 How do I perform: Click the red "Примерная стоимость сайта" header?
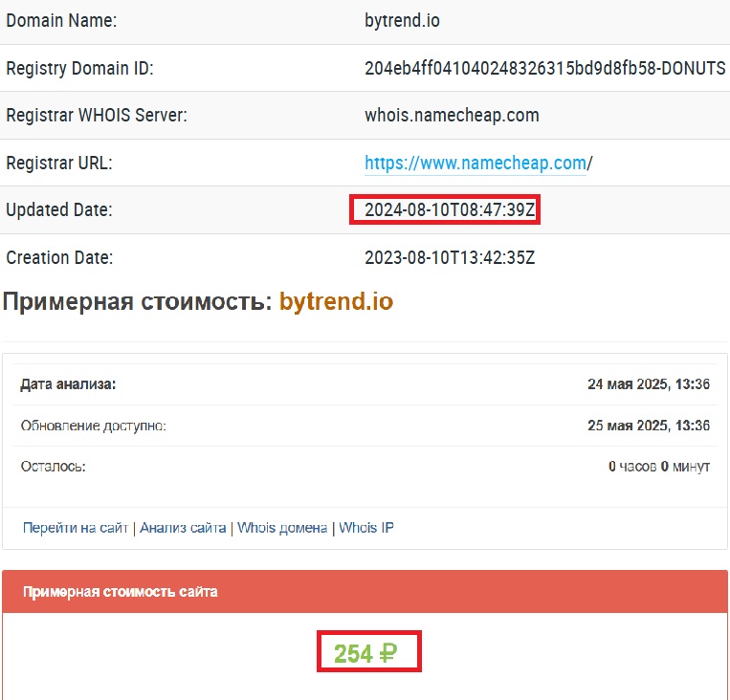pyautogui.click(x=121, y=592)
